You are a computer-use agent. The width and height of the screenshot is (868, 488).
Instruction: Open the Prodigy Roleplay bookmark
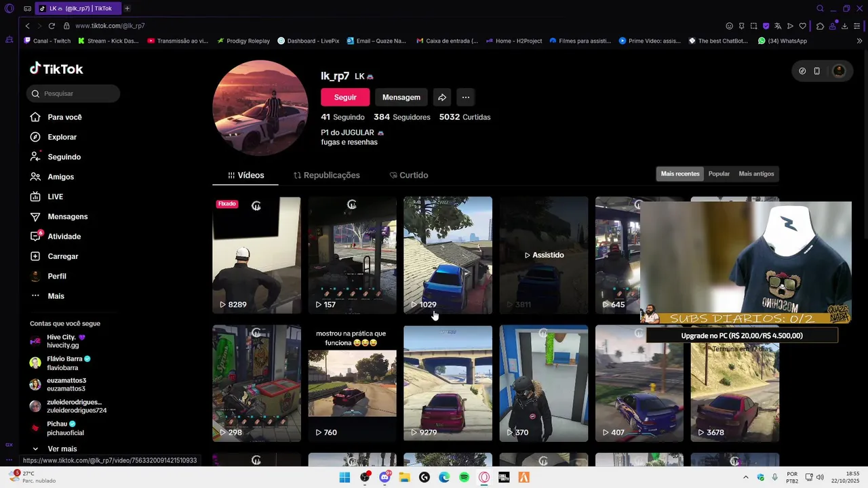point(243,41)
